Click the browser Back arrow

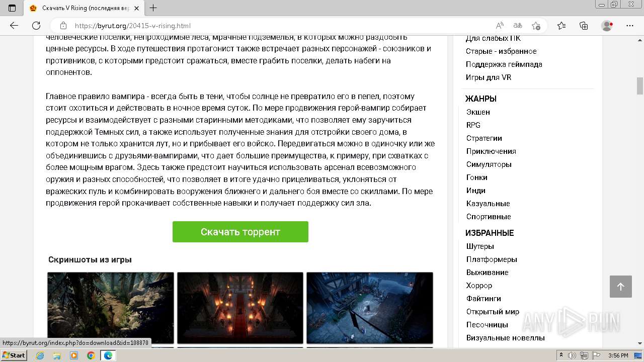pos(14,26)
